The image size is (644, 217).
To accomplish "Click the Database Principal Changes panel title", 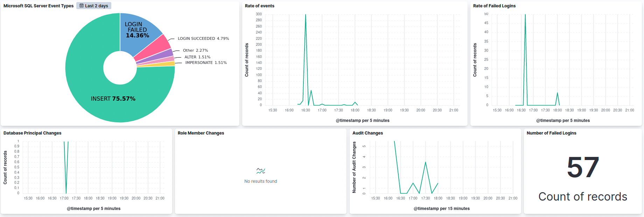I will click(32, 133).
